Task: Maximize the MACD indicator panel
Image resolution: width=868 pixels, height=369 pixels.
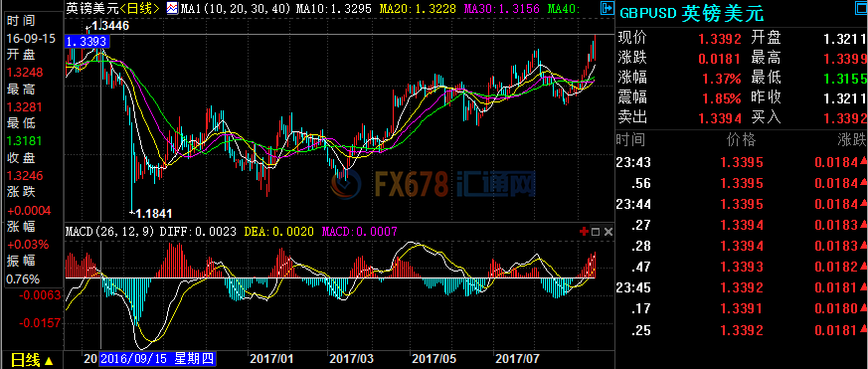Action: [596, 232]
